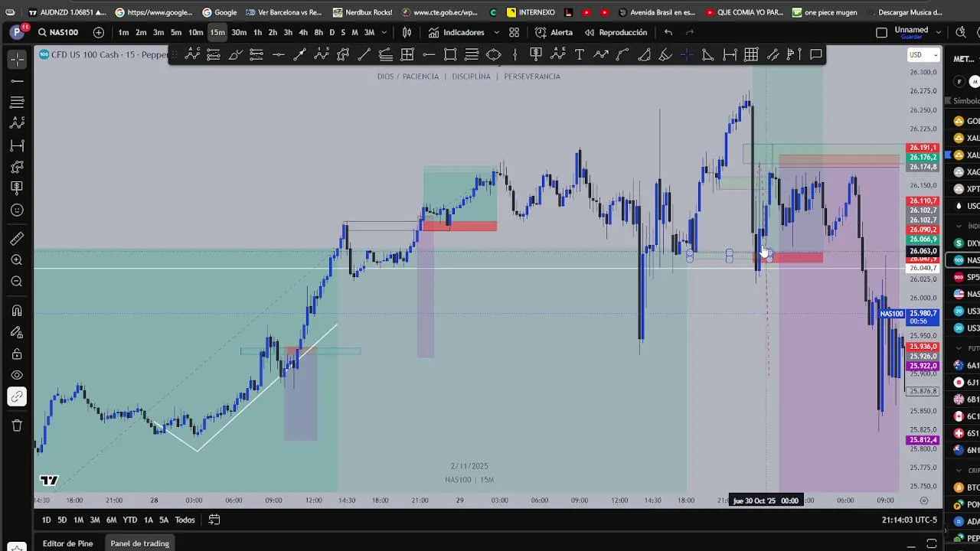Click the zoom in tool in sidebar

(x=17, y=260)
